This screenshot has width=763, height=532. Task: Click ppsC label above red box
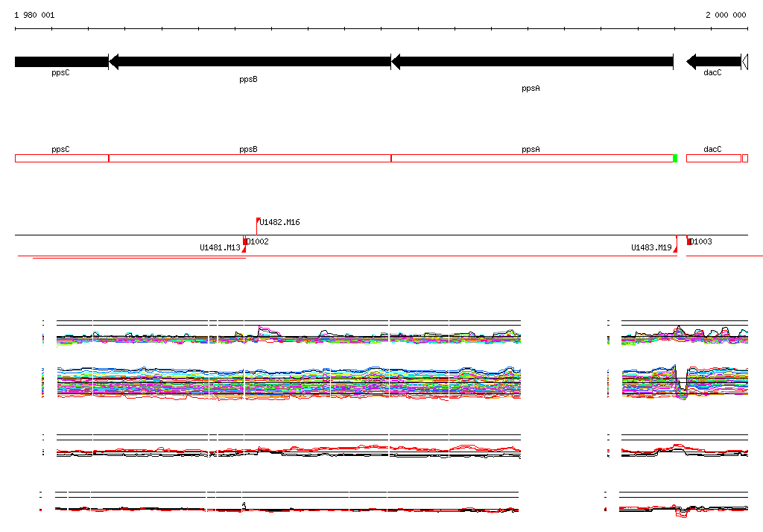[x=60, y=150]
